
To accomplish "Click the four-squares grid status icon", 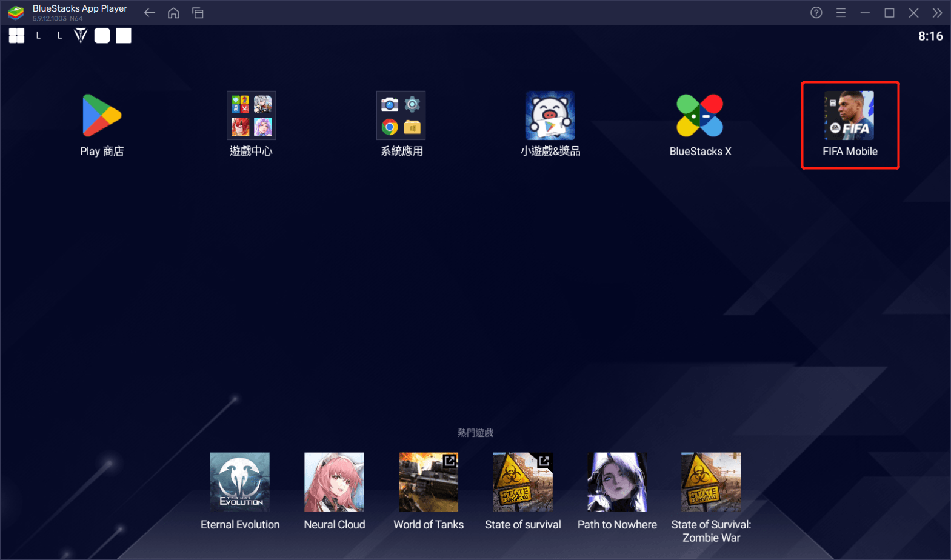I will (x=16, y=36).
